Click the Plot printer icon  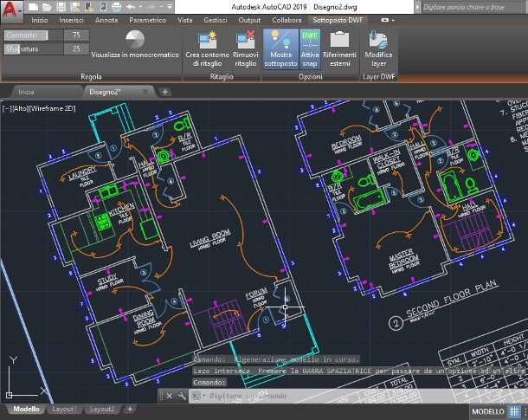click(116, 6)
